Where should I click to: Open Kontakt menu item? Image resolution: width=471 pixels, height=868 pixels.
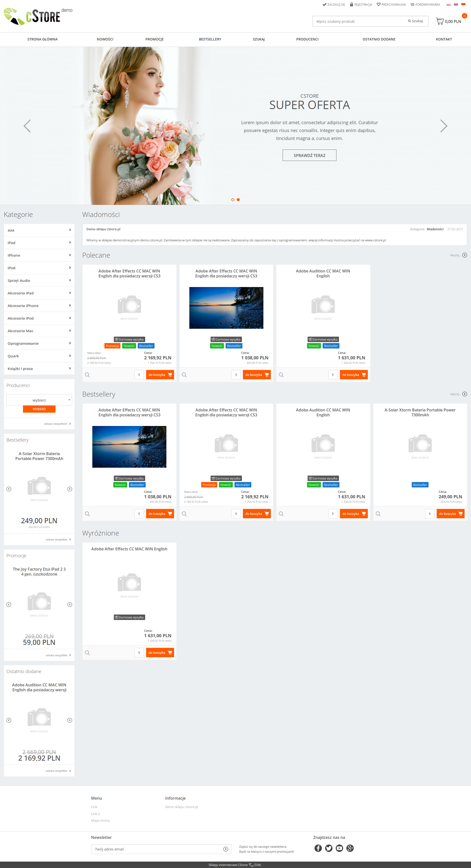point(444,39)
